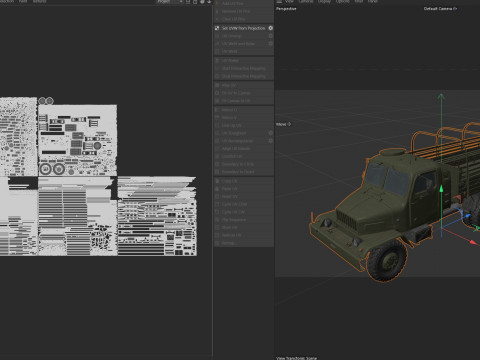
Task: Select orange cargo frame rails on truck
Action: [x=446, y=138]
